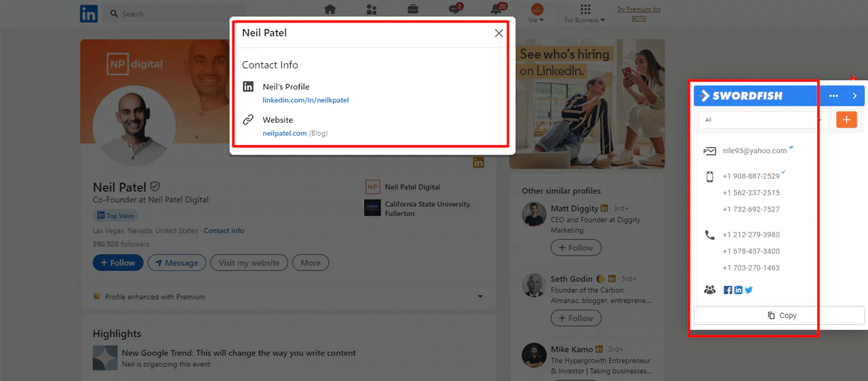Follow Seth Godin
Image resolution: width=868 pixels, height=381 pixels.
[576, 319]
